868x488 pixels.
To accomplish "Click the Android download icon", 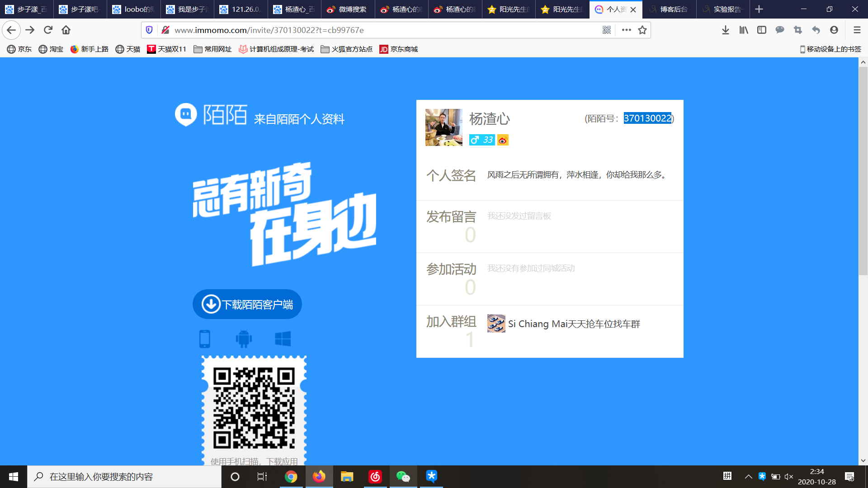I will click(x=244, y=338).
